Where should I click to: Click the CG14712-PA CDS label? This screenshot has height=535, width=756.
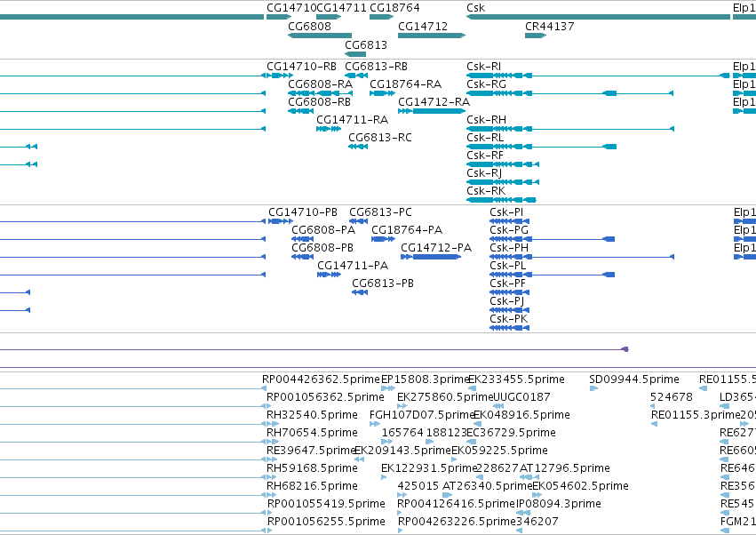pyautogui.click(x=436, y=248)
